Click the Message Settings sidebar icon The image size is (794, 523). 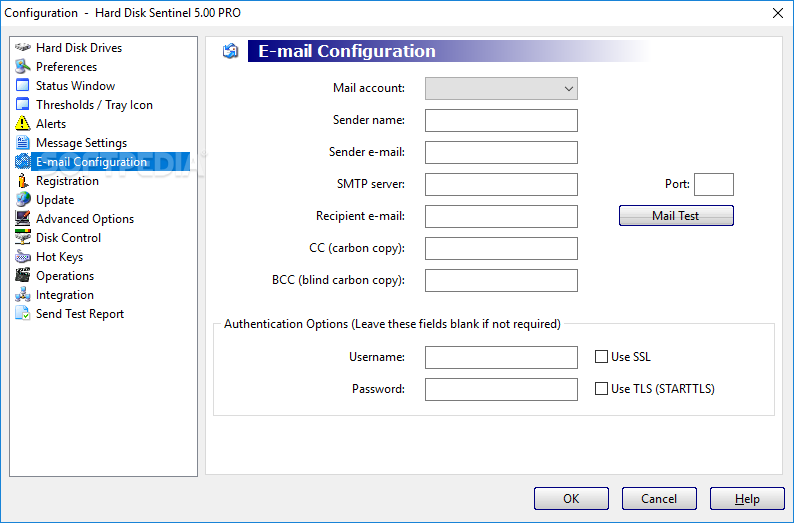point(23,142)
